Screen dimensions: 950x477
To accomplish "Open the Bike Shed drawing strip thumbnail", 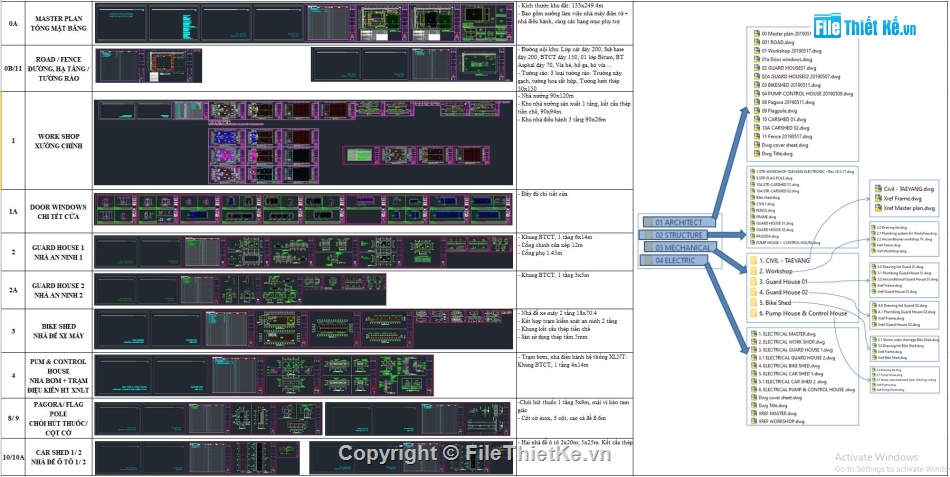I will (x=304, y=329).
